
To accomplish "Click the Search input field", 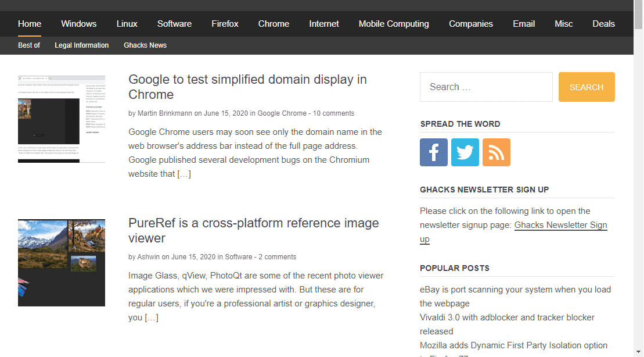I will (486, 87).
